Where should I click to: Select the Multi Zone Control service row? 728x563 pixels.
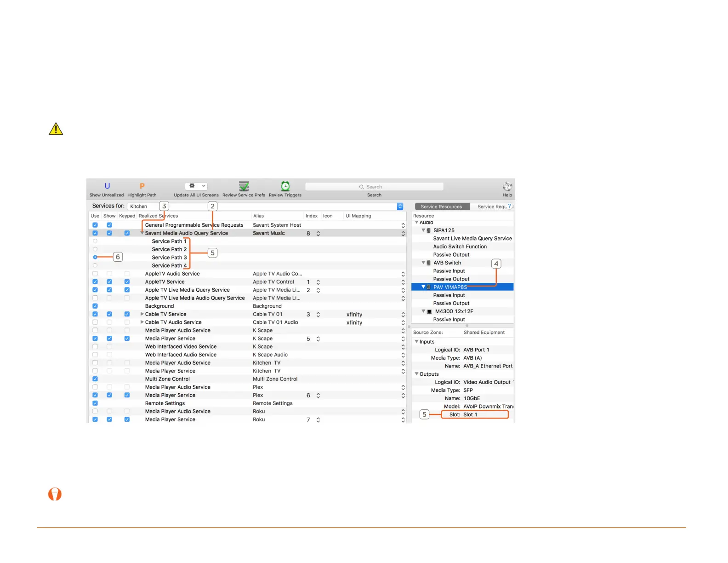[x=248, y=379]
